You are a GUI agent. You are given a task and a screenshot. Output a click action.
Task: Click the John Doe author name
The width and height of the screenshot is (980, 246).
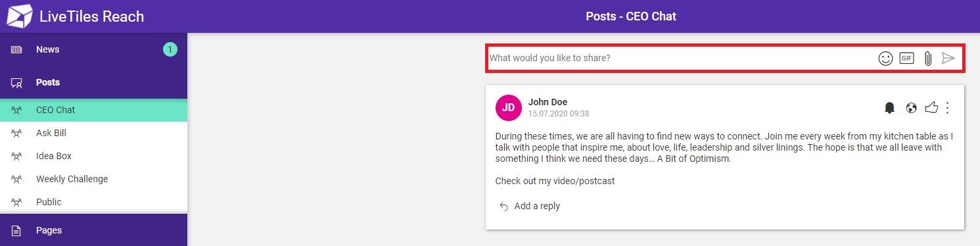pos(548,102)
